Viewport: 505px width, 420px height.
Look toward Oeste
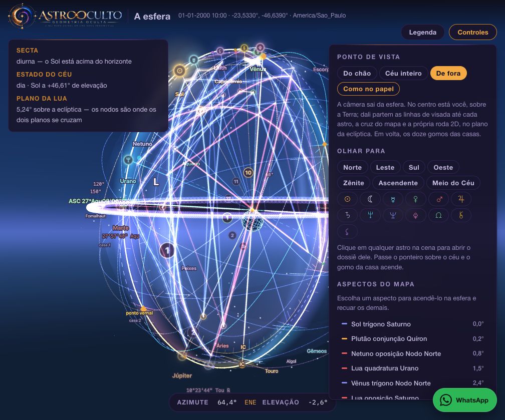[443, 167]
